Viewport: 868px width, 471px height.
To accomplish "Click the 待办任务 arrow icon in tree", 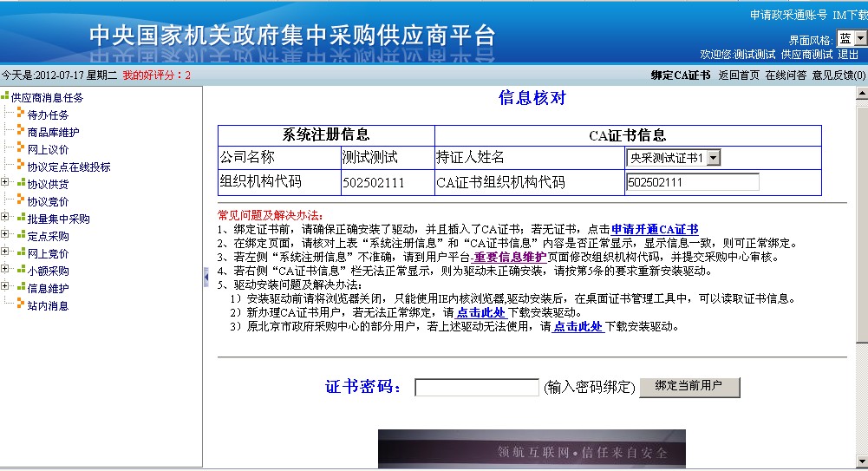I will click(21, 114).
